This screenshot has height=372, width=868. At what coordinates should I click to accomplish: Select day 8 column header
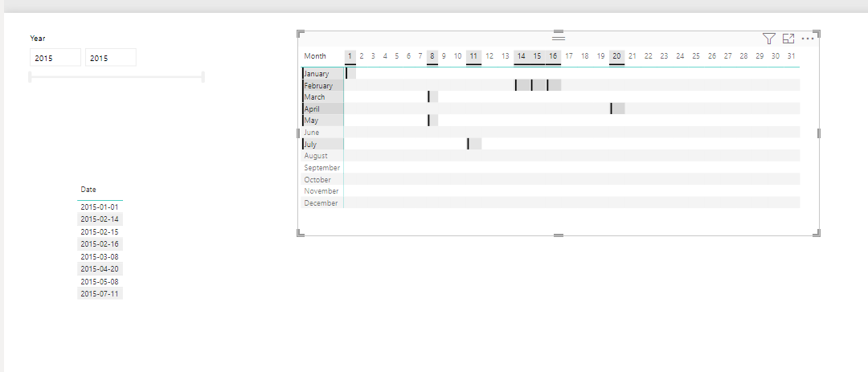(432, 56)
